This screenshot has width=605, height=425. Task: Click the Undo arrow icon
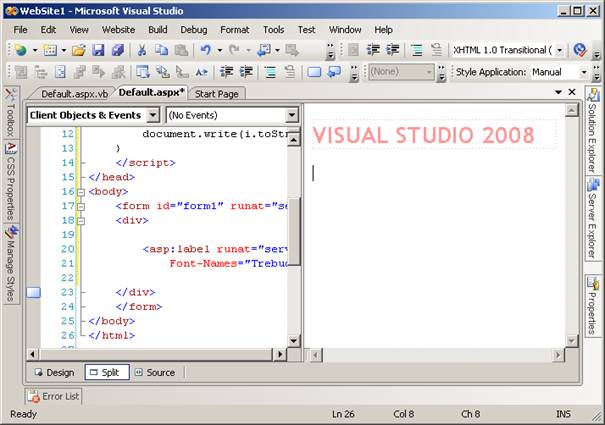pyautogui.click(x=205, y=50)
